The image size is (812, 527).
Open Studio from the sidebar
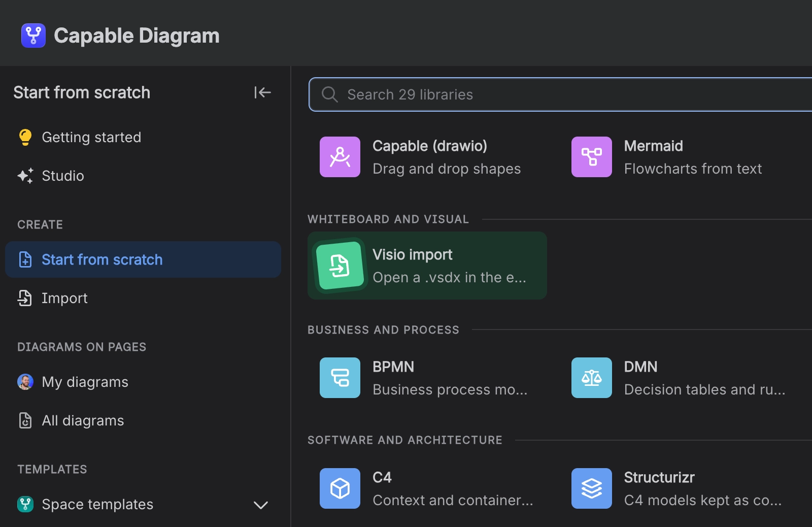point(143,176)
